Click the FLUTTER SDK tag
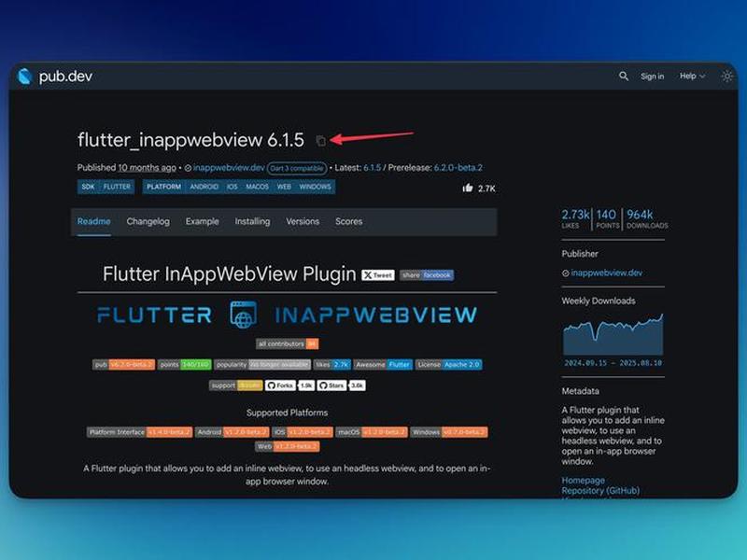The width and height of the screenshot is (747, 560). point(117,187)
